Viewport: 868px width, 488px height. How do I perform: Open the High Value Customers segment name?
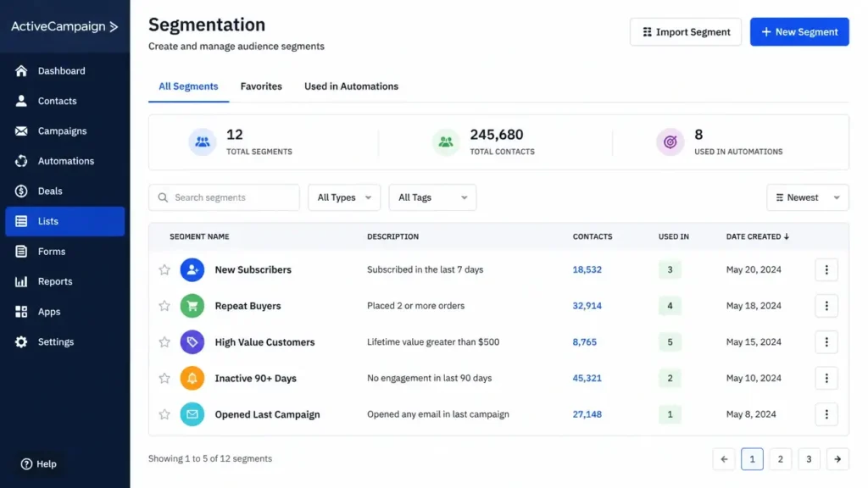click(264, 342)
